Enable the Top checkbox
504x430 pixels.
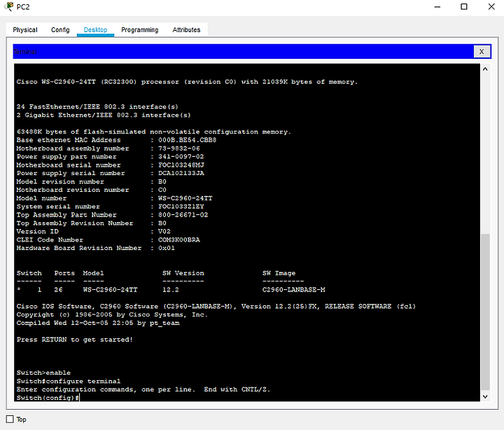(x=10, y=419)
